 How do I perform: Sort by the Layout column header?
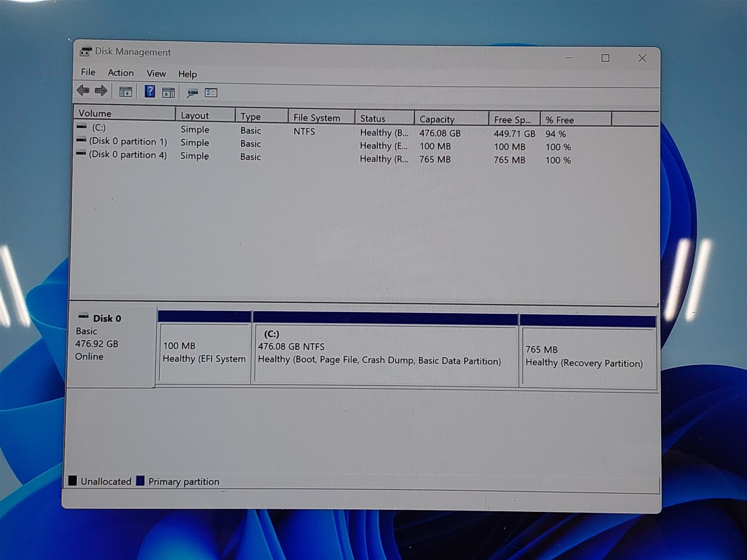205,115
